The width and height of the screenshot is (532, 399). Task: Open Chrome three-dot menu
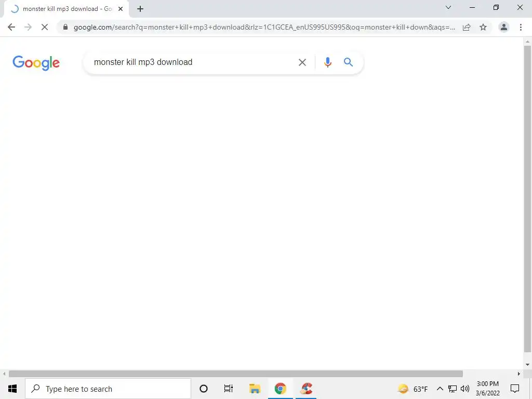(x=521, y=27)
